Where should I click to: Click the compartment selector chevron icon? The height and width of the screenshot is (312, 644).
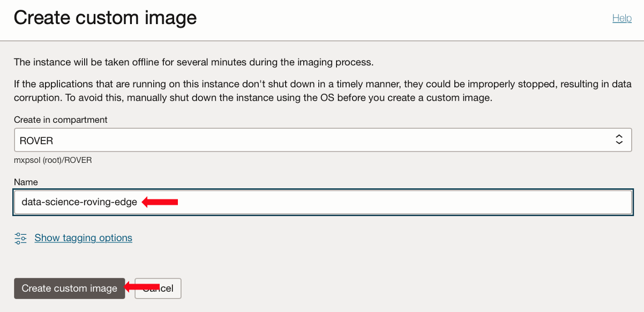click(x=619, y=139)
